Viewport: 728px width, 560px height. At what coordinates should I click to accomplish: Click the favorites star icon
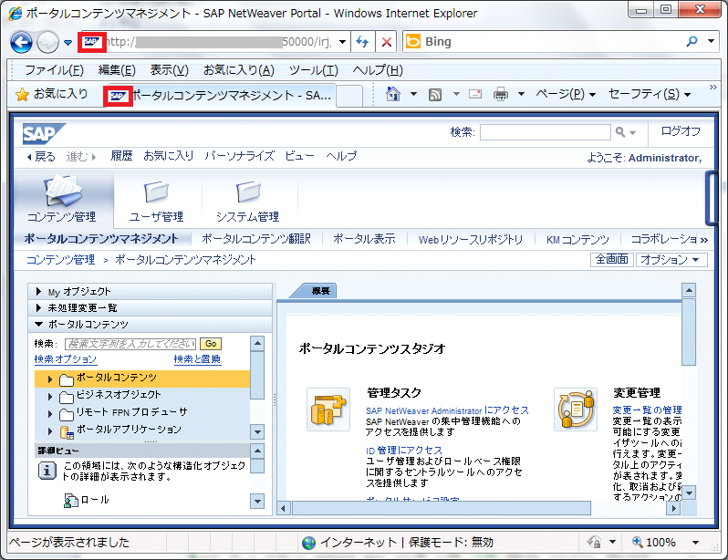[x=22, y=95]
